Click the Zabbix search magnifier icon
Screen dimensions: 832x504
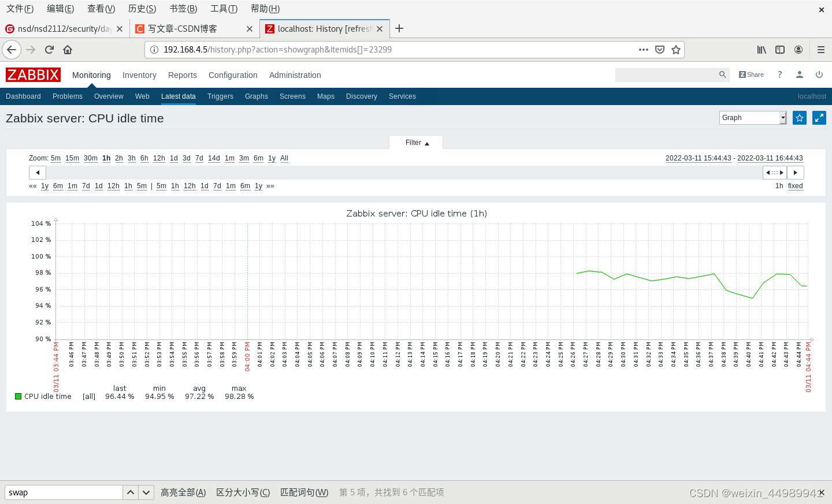(x=722, y=74)
